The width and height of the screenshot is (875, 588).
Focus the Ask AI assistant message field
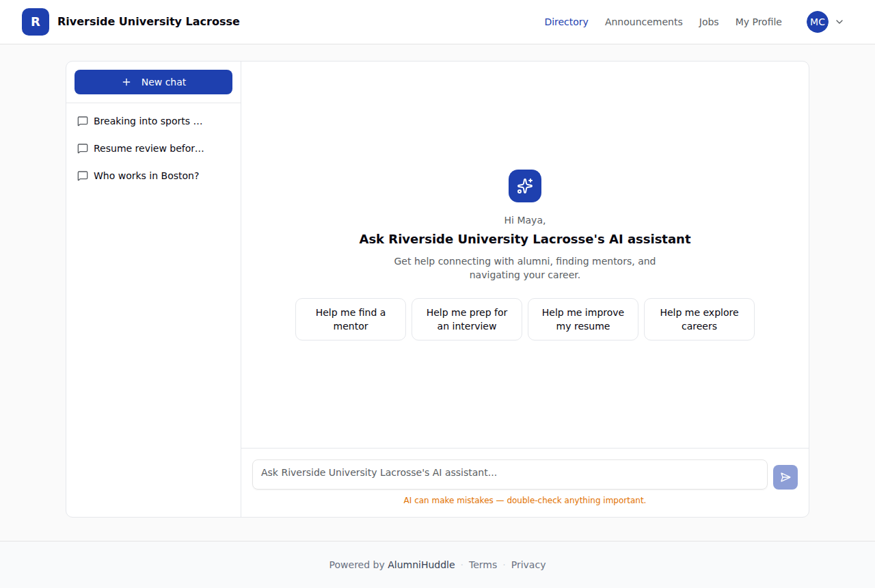(x=510, y=475)
